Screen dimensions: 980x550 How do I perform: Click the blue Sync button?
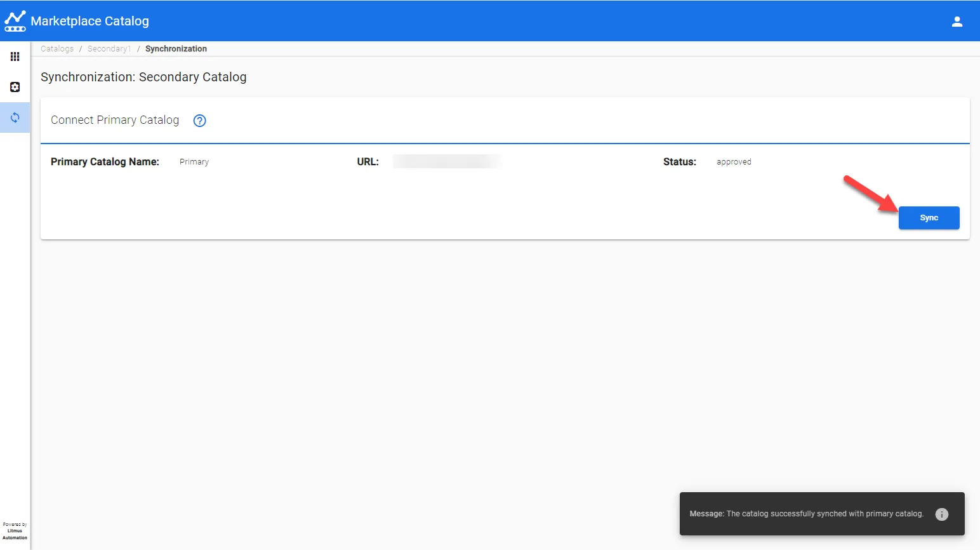[929, 218]
